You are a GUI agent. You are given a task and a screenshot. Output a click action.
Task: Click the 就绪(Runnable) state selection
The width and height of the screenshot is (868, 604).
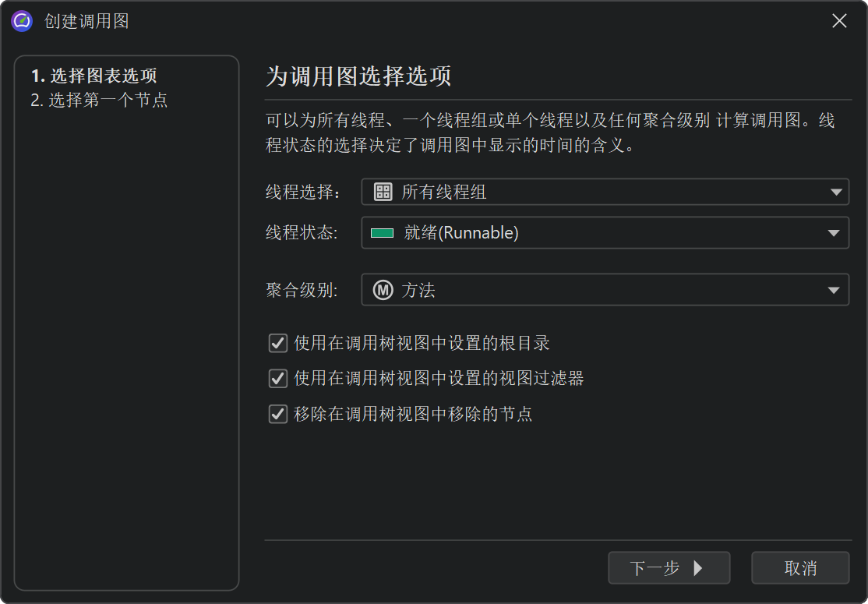pos(461,233)
